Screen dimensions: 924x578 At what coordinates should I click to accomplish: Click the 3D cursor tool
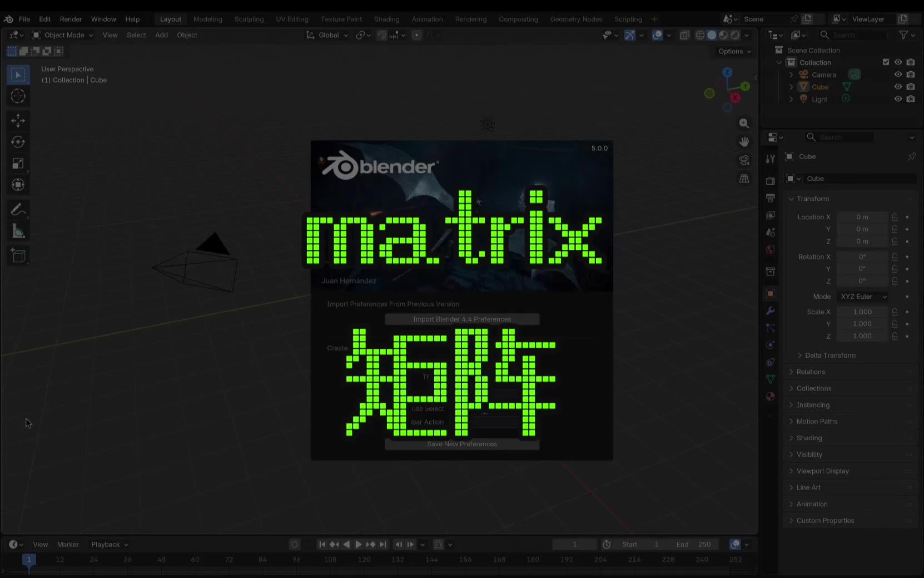[18, 96]
